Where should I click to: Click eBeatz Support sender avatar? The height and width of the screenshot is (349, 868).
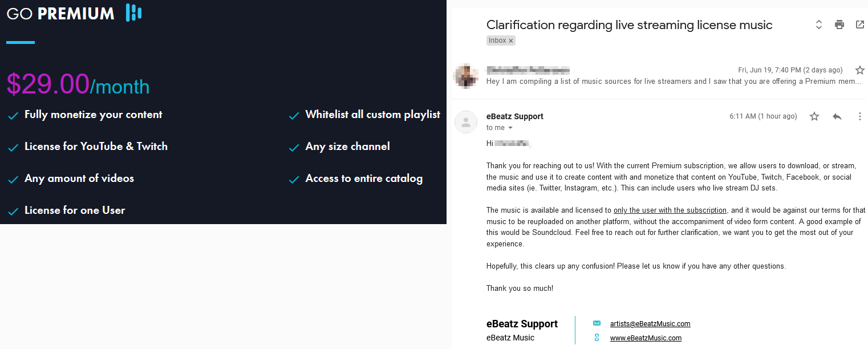click(x=466, y=121)
